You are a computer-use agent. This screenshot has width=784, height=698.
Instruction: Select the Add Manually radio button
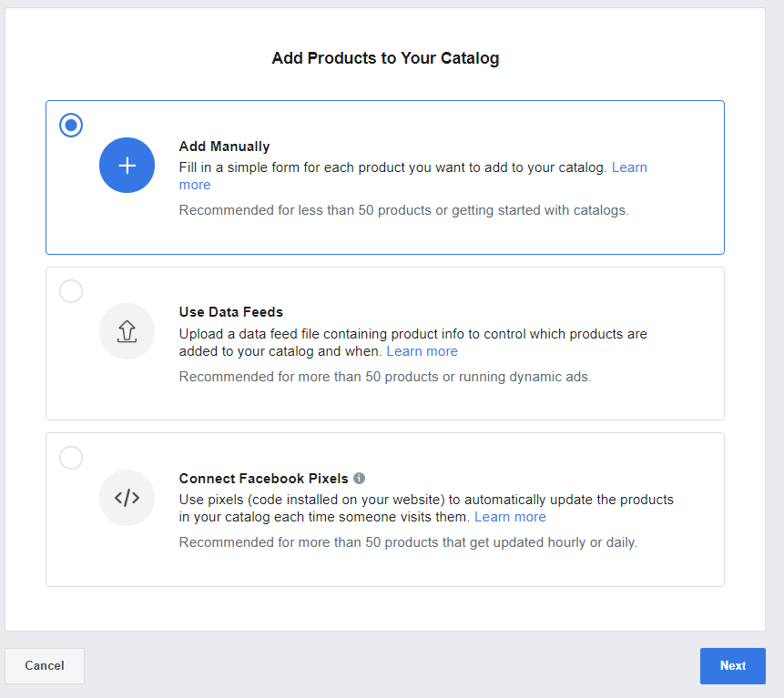tap(71, 125)
